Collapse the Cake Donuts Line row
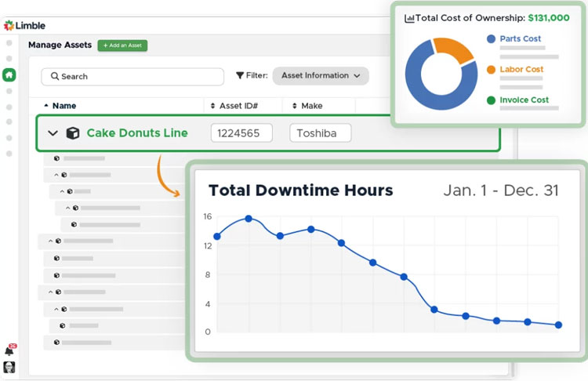Screen dimensions: 588x381 point(53,132)
